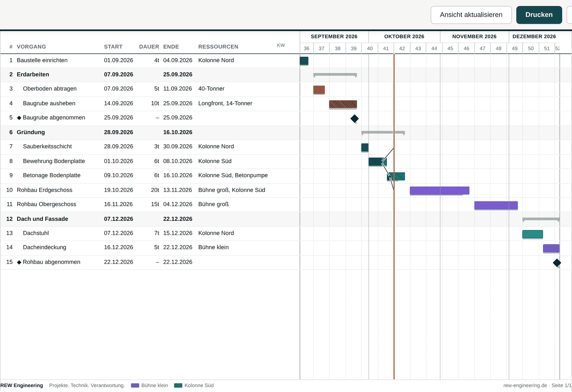Click the Ansicht aktualisieren button
572x392 pixels.
tap(471, 15)
